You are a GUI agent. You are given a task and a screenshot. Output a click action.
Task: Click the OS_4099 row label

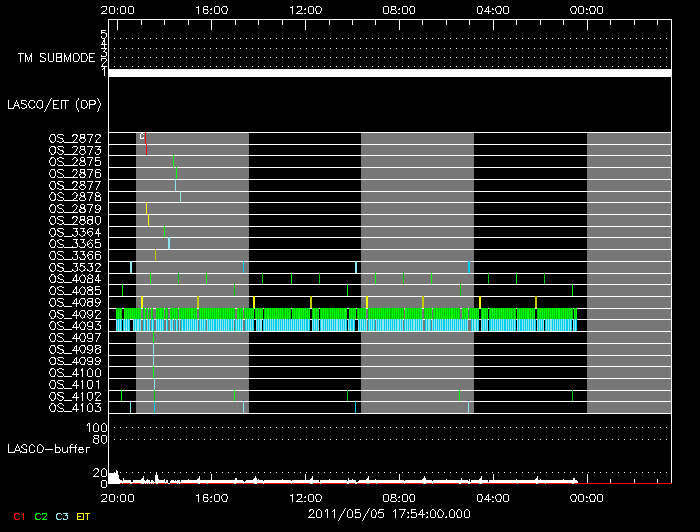(x=75, y=361)
